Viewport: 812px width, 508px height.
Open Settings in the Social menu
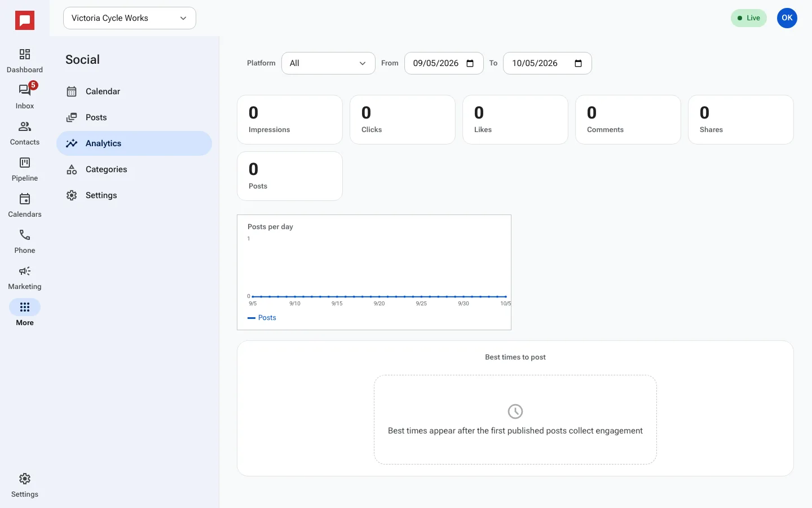[134, 195]
